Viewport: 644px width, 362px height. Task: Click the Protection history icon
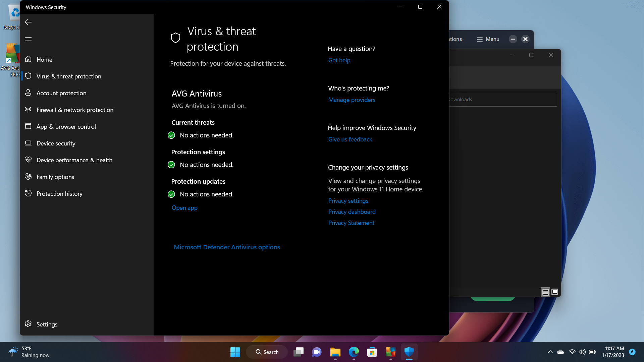click(x=28, y=193)
